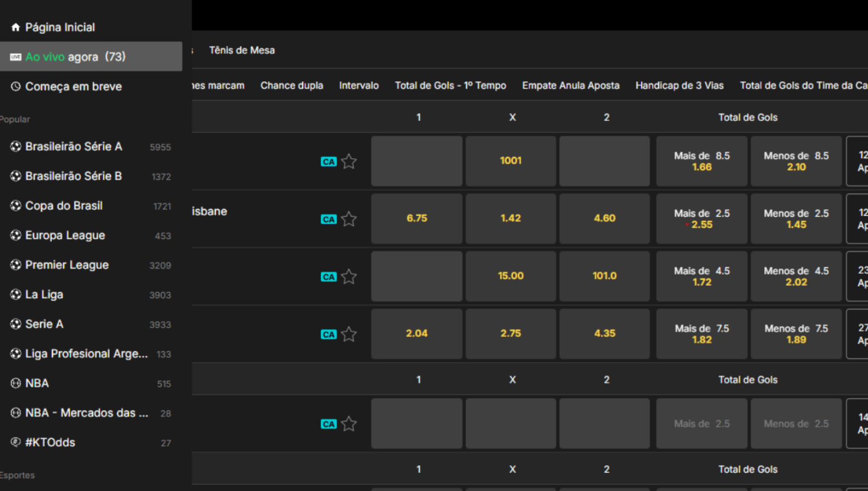Switch to Tênis de Mesa sport tab

point(242,50)
